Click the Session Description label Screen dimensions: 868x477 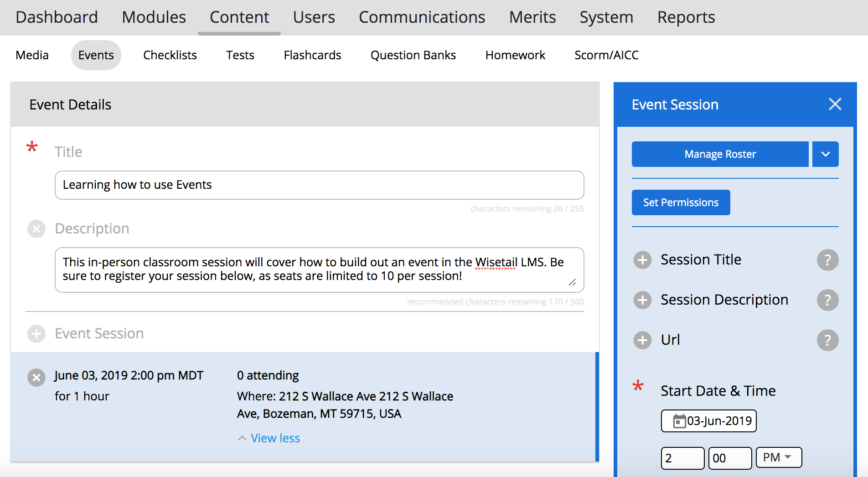(x=724, y=300)
